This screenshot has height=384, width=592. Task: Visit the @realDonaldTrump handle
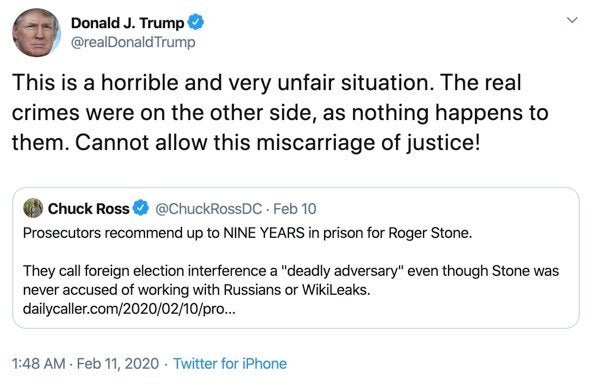[133, 42]
